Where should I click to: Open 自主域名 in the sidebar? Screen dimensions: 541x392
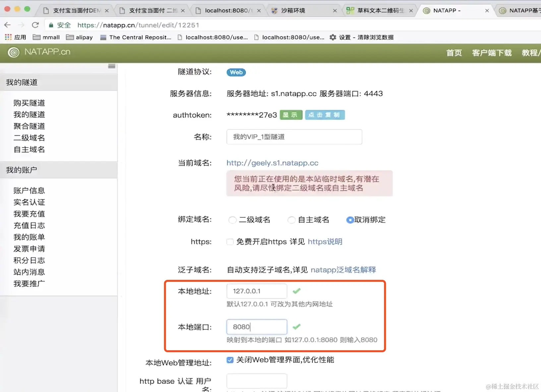click(29, 149)
